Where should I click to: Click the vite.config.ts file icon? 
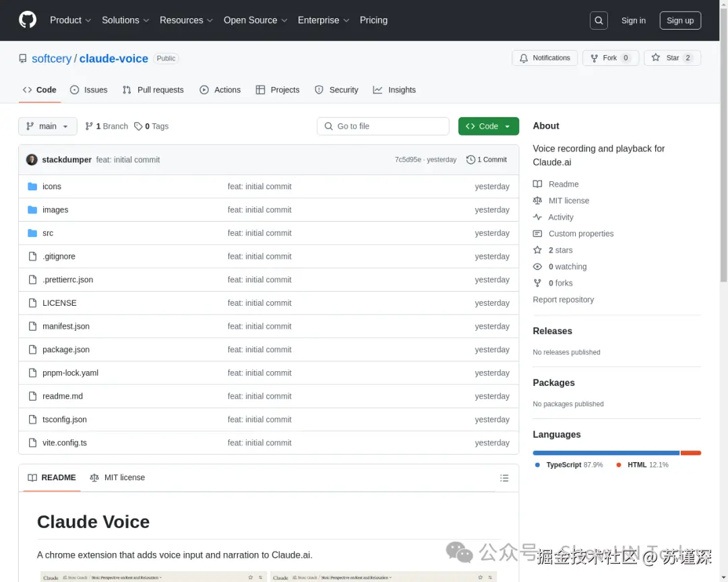(x=32, y=443)
